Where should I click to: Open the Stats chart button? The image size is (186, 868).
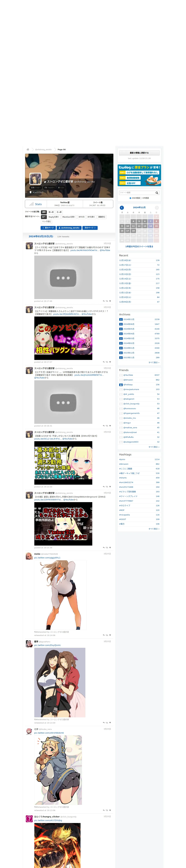point(36,204)
